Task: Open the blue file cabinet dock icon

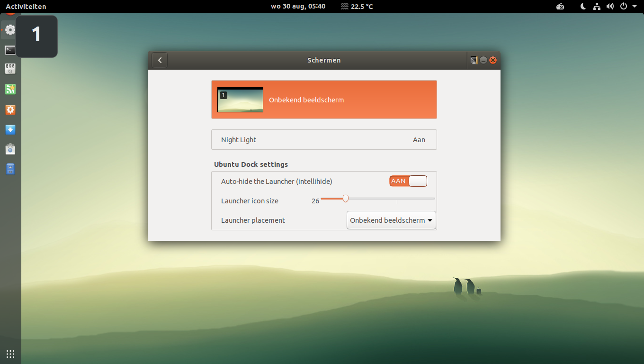Action: [x=10, y=169]
